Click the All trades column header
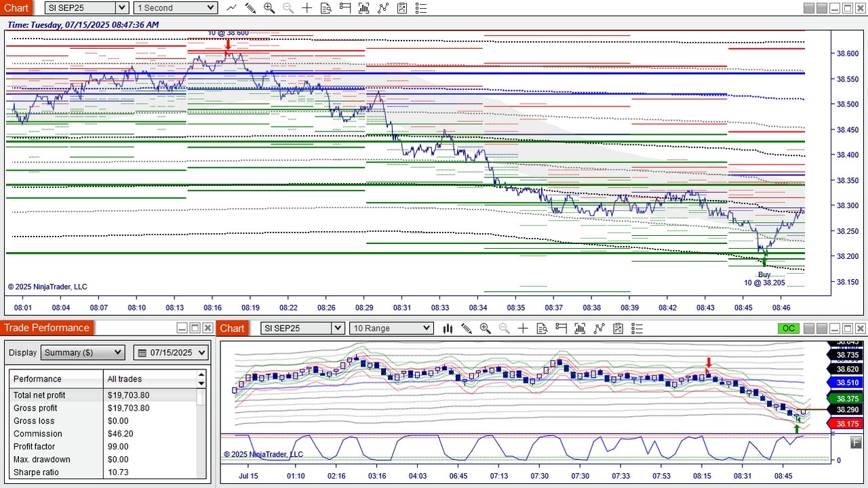The height and width of the screenshot is (488, 868). (x=150, y=379)
